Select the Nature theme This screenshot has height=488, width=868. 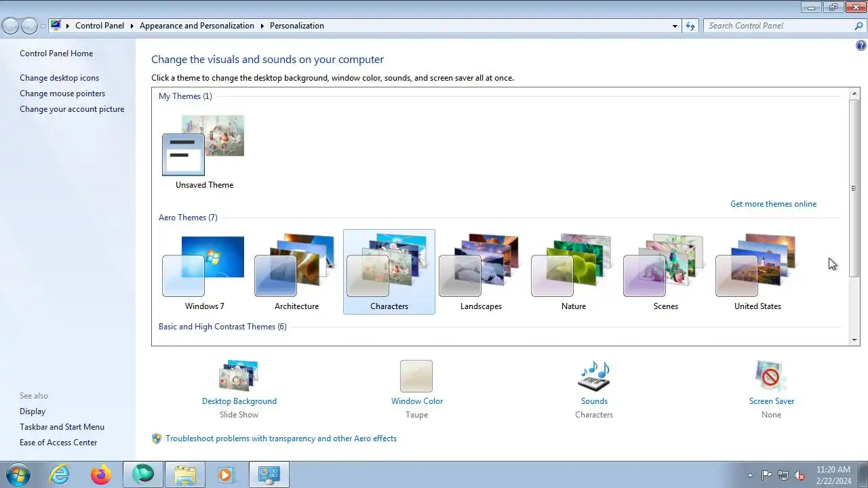click(573, 272)
